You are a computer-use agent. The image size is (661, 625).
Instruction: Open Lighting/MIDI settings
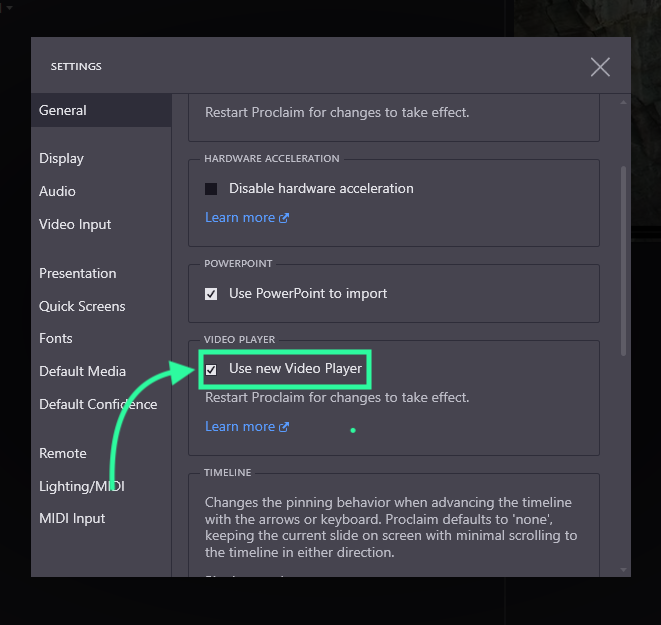[x=81, y=486]
